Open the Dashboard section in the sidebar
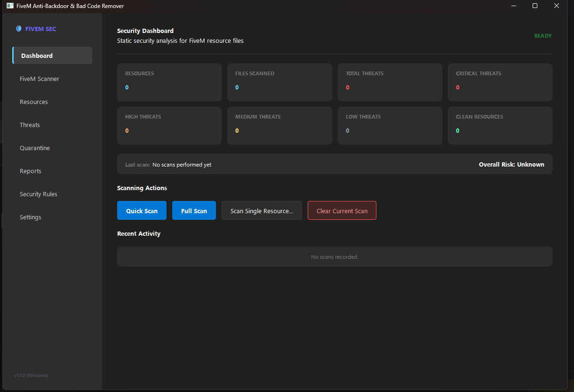 click(x=52, y=56)
